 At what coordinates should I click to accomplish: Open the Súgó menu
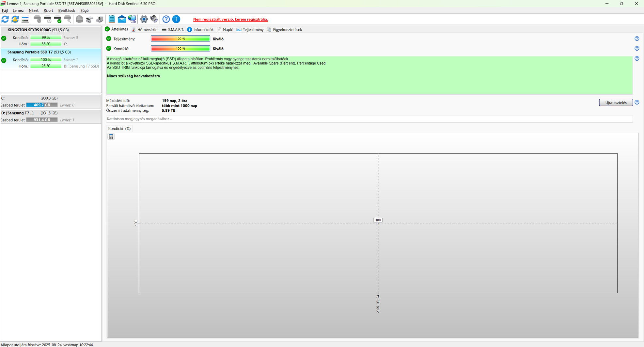[x=85, y=10]
